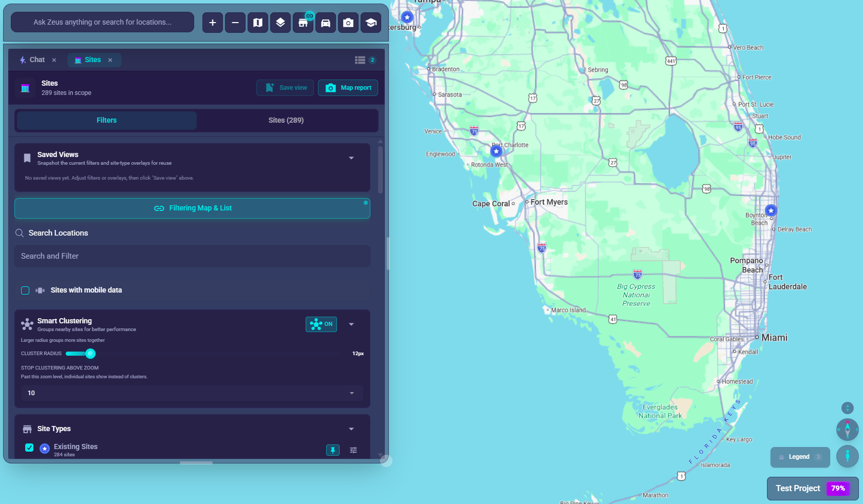Open the Legend button
Screen dimensions: 863x504
pos(800,457)
